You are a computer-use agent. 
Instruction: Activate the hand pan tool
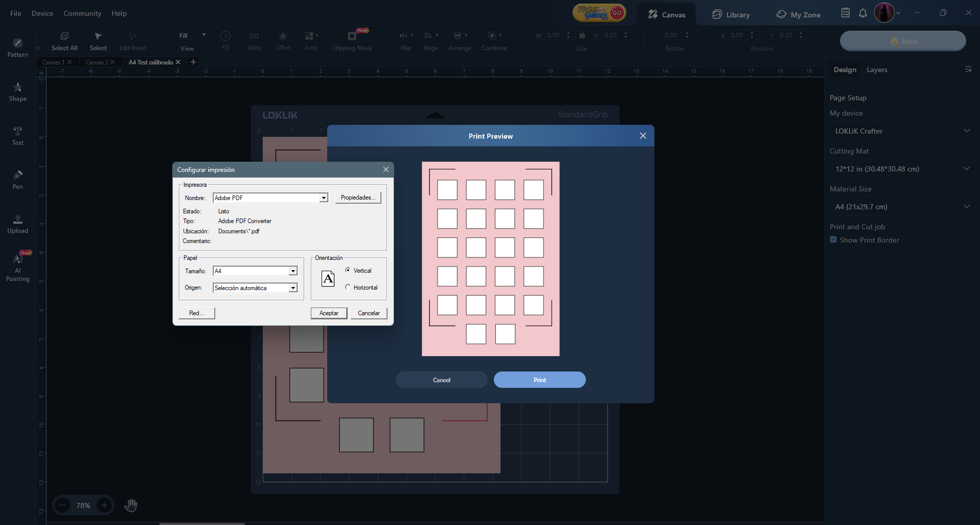[131, 505]
